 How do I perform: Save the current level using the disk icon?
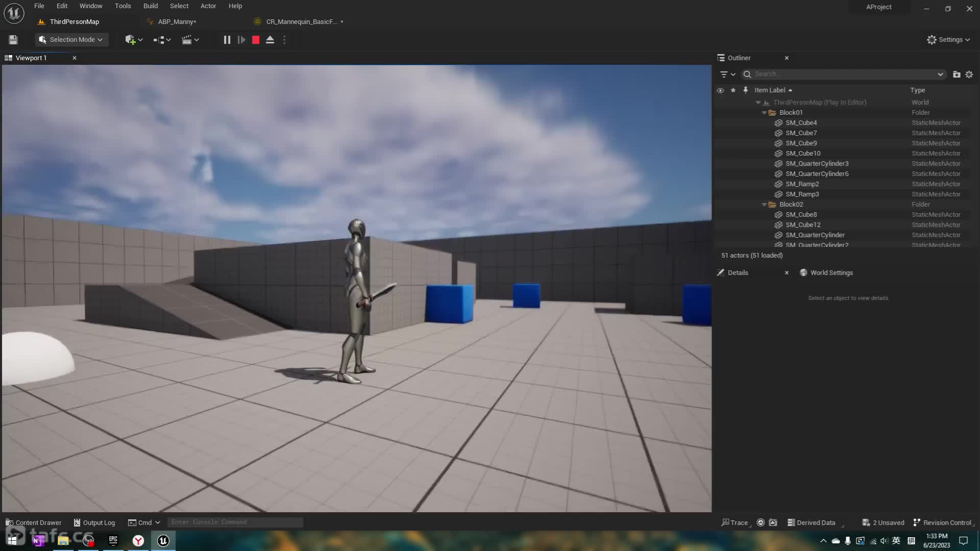[13, 40]
